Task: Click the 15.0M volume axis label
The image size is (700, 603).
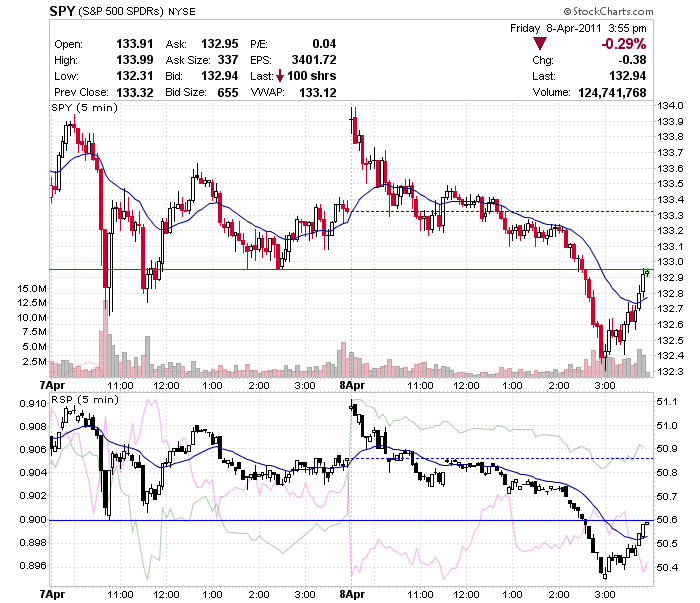Action: point(32,289)
